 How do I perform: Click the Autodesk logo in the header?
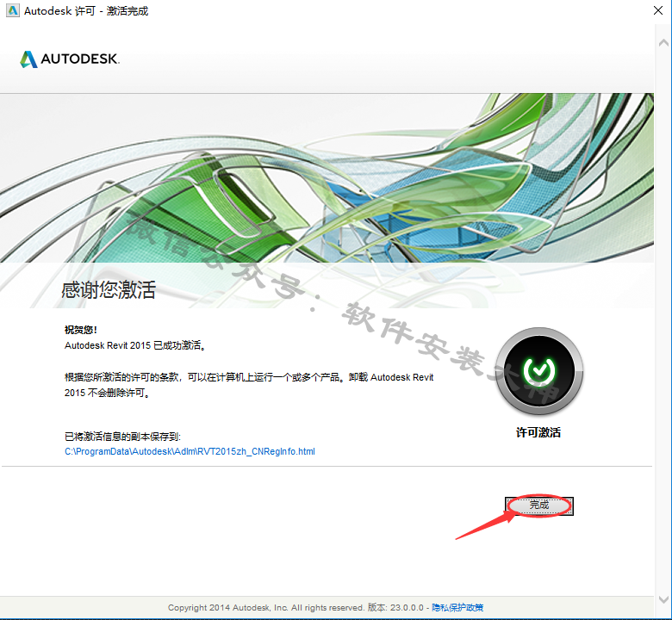click(x=70, y=59)
